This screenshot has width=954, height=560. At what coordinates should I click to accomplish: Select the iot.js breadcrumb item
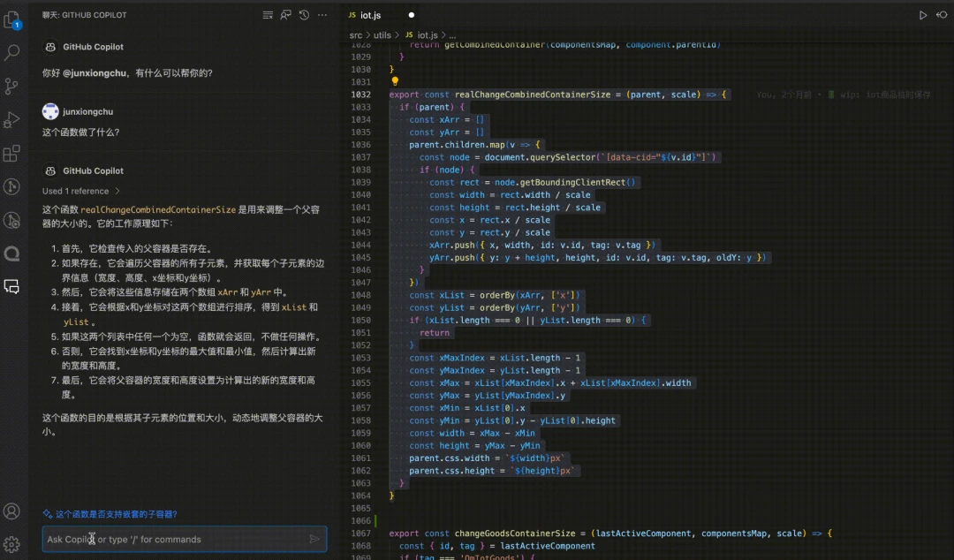422,35
